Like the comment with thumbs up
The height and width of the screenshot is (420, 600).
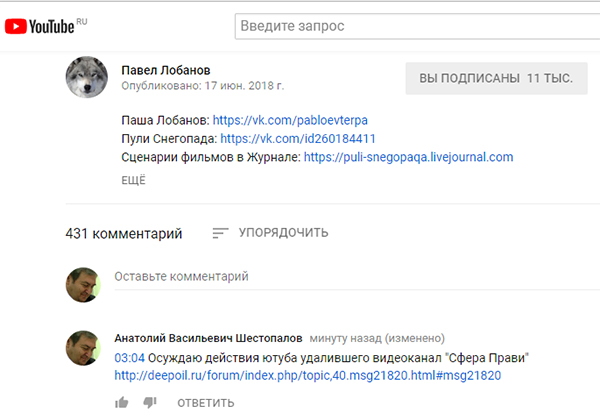click(122, 402)
